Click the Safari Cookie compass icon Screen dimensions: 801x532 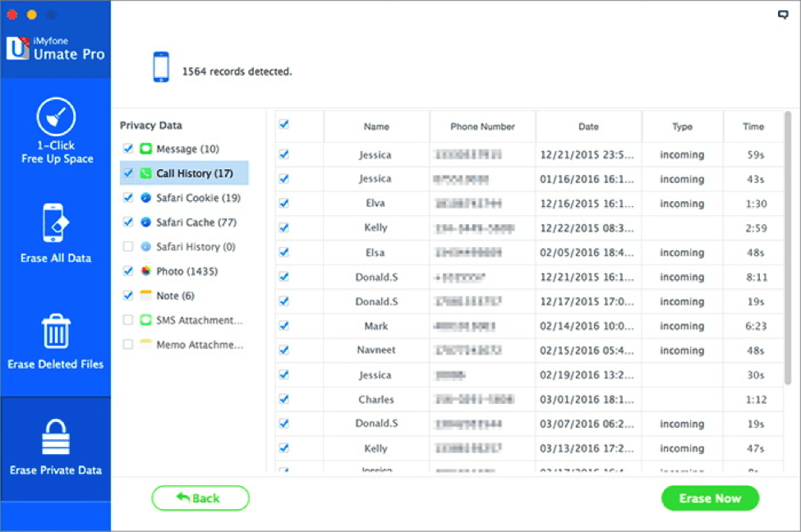145,198
